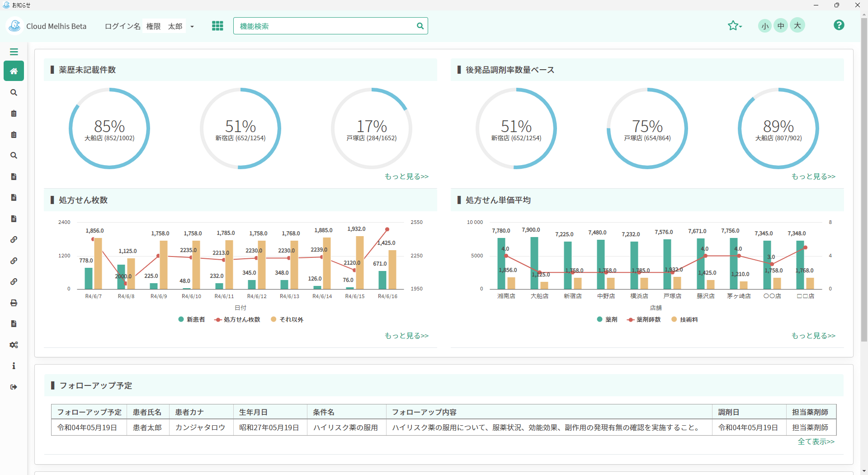
Task: Open the green grid function menu
Action: point(217,26)
